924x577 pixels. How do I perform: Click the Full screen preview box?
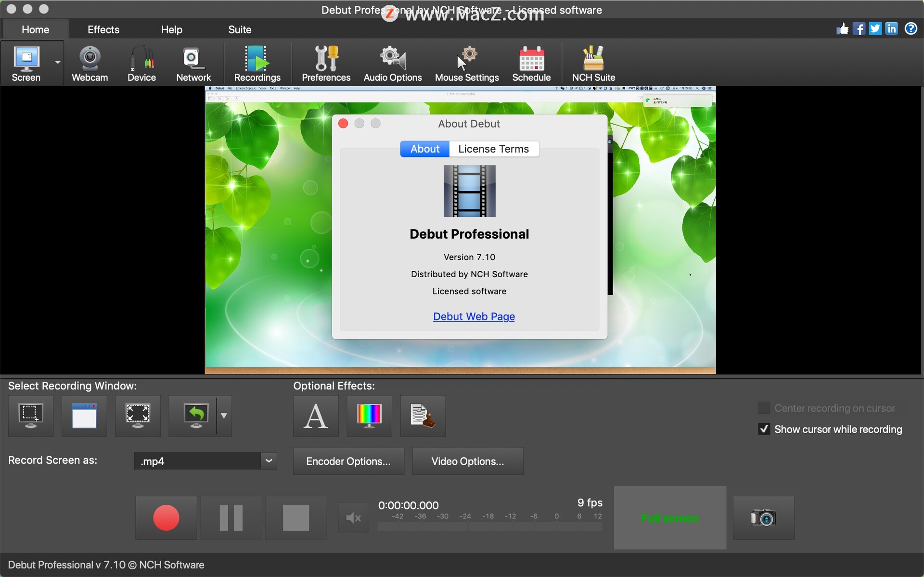coord(670,518)
